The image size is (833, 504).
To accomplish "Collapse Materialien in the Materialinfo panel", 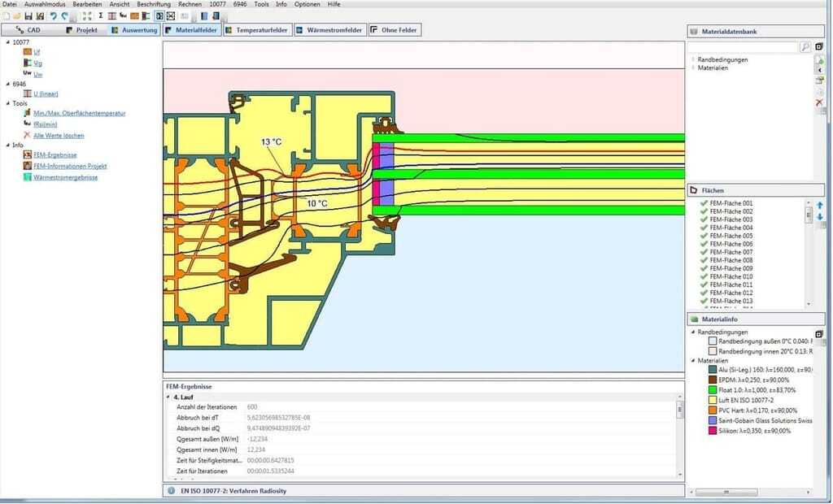I will [x=693, y=360].
